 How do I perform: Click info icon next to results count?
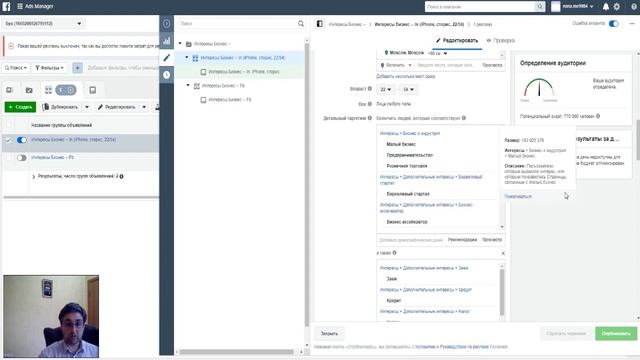tap(121, 176)
